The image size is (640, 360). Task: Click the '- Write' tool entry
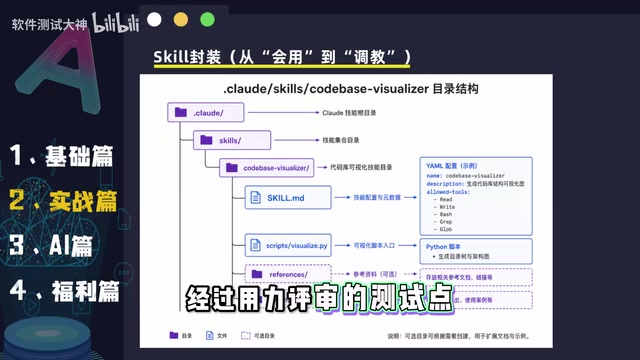(x=444, y=207)
